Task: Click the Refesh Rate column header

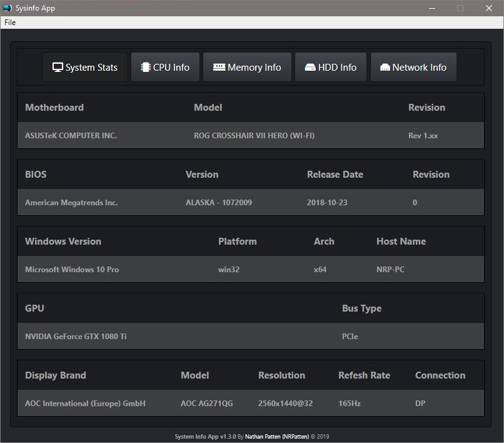Action: 364,375
